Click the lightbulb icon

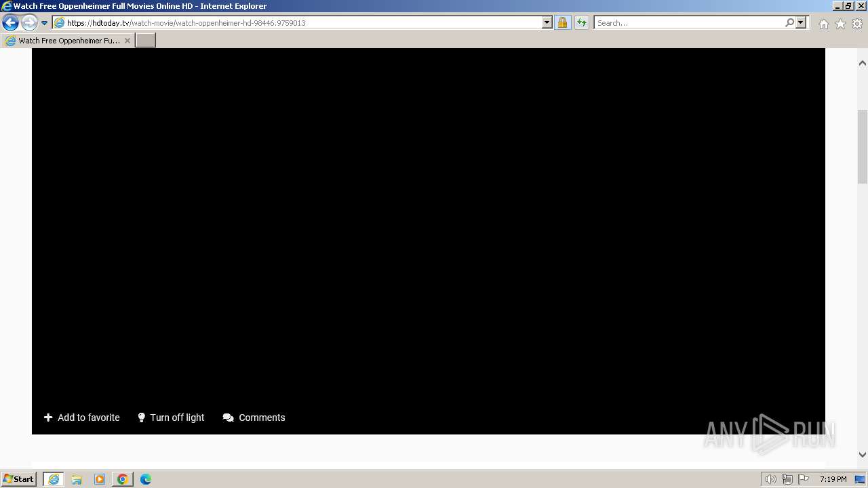[x=141, y=418]
